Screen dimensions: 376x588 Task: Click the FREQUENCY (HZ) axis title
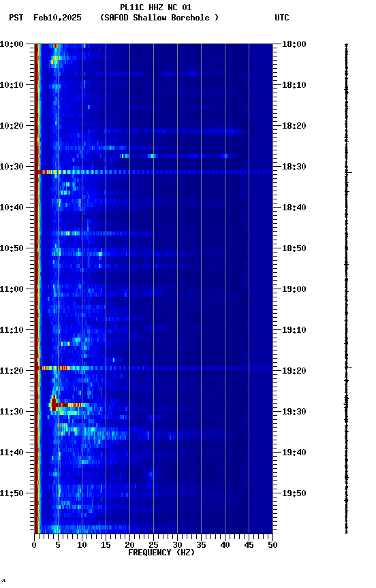161,553
